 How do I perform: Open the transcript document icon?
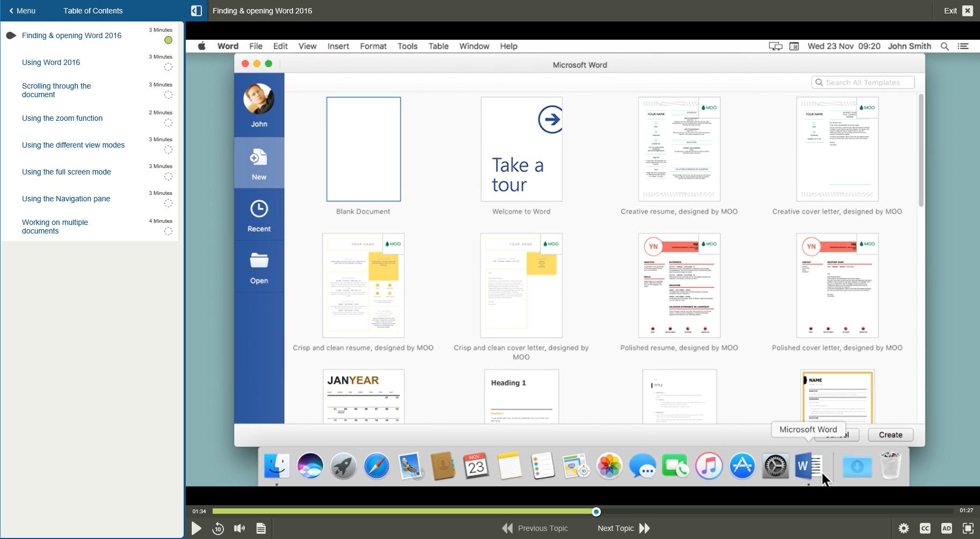point(262,528)
